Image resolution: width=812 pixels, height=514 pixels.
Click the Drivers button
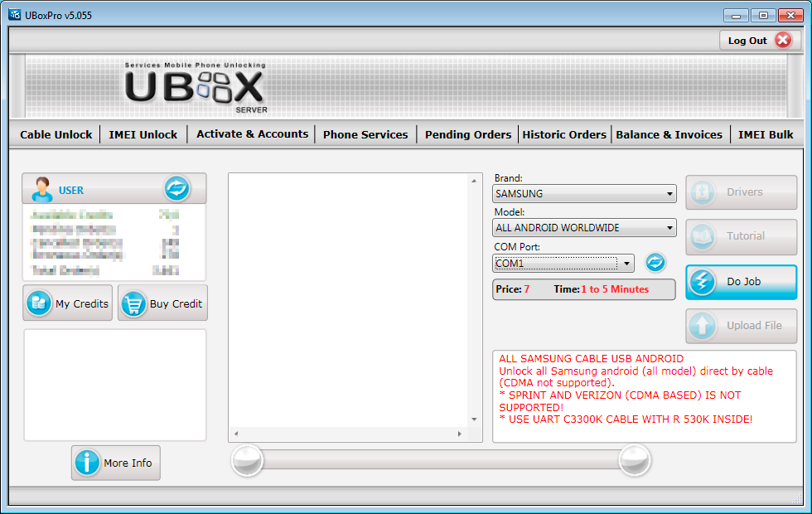pos(741,192)
